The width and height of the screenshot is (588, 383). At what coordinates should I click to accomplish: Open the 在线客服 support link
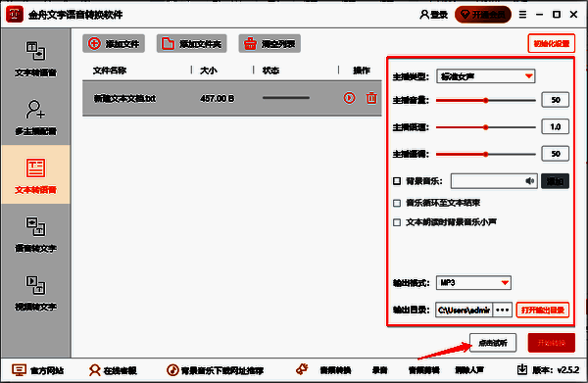113,370
